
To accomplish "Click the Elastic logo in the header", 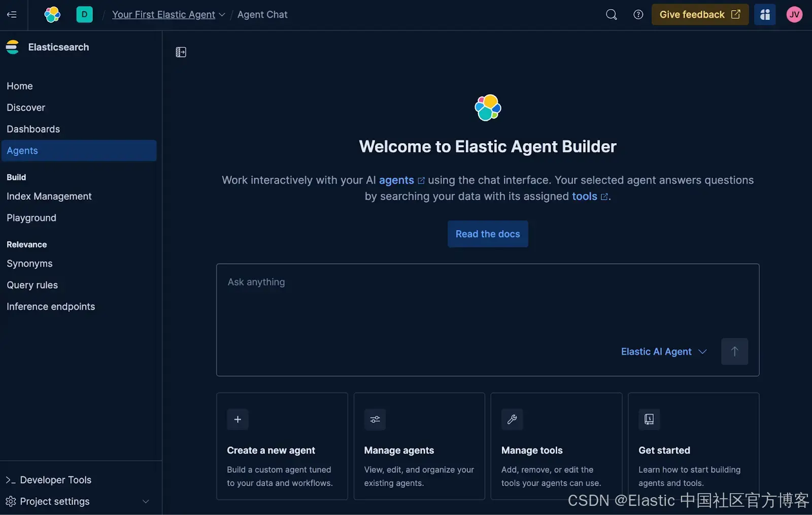I will pyautogui.click(x=52, y=14).
